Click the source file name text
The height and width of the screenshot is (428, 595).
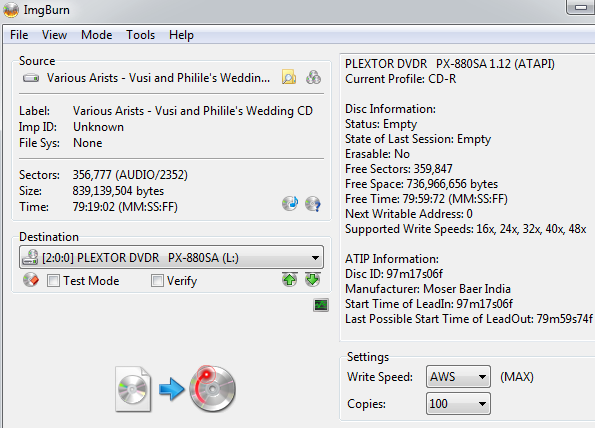(x=158, y=78)
